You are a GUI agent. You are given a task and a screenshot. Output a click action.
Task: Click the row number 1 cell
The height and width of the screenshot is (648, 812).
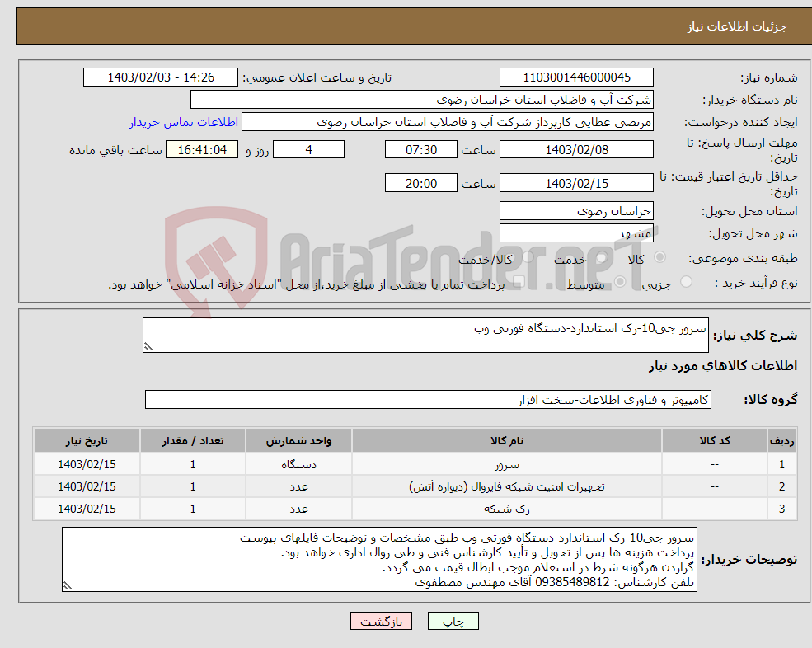[x=781, y=464]
